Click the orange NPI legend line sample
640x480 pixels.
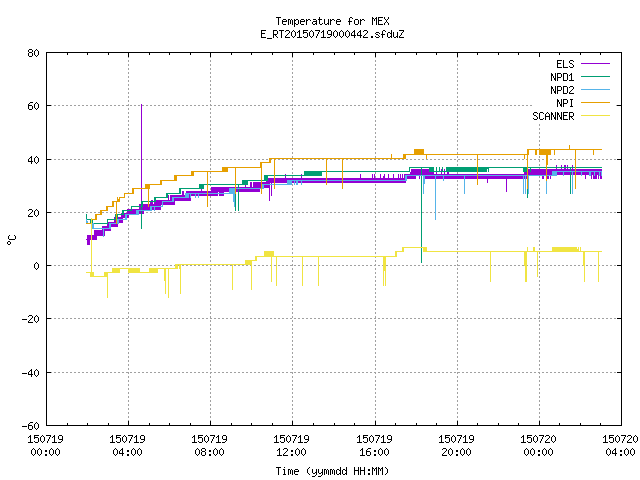pyautogui.click(x=595, y=103)
